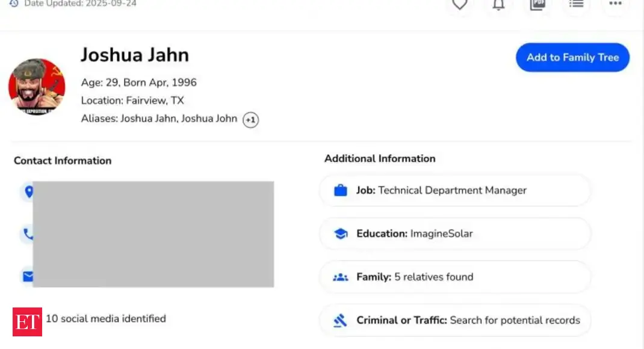Click the profile avatar picture
The width and height of the screenshot is (644, 349).
coord(37,87)
